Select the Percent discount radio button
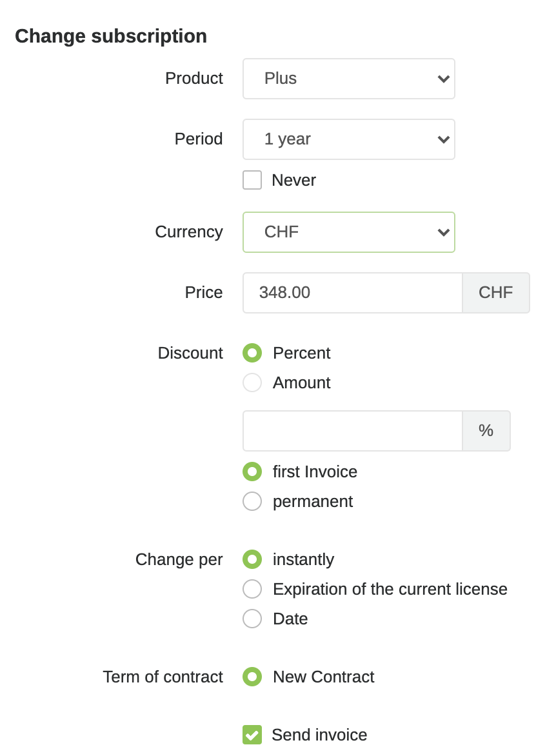Screen dimensions: 556x756 point(252,353)
